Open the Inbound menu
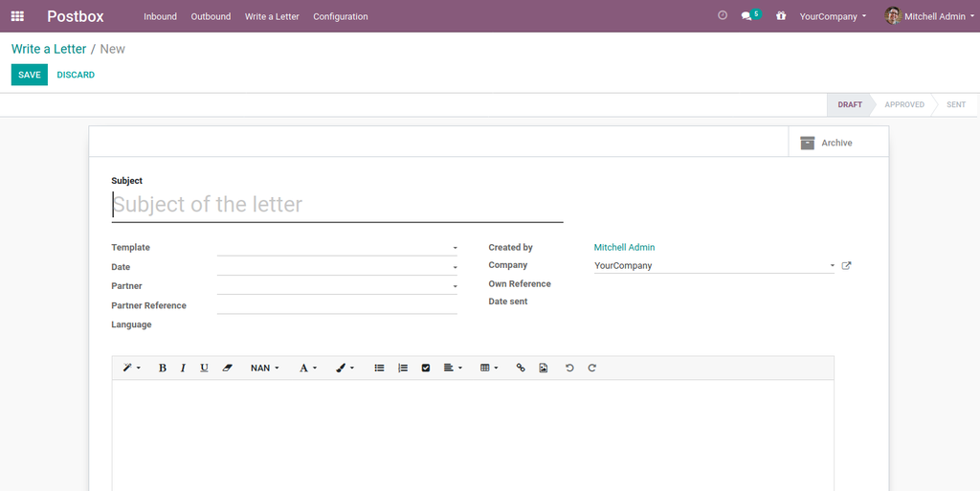 160,16
